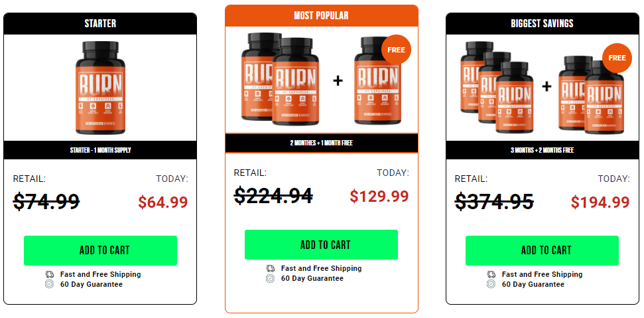Click the FREE badge on Biggest Savings bundle
This screenshot has width=644, height=318.
click(617, 58)
